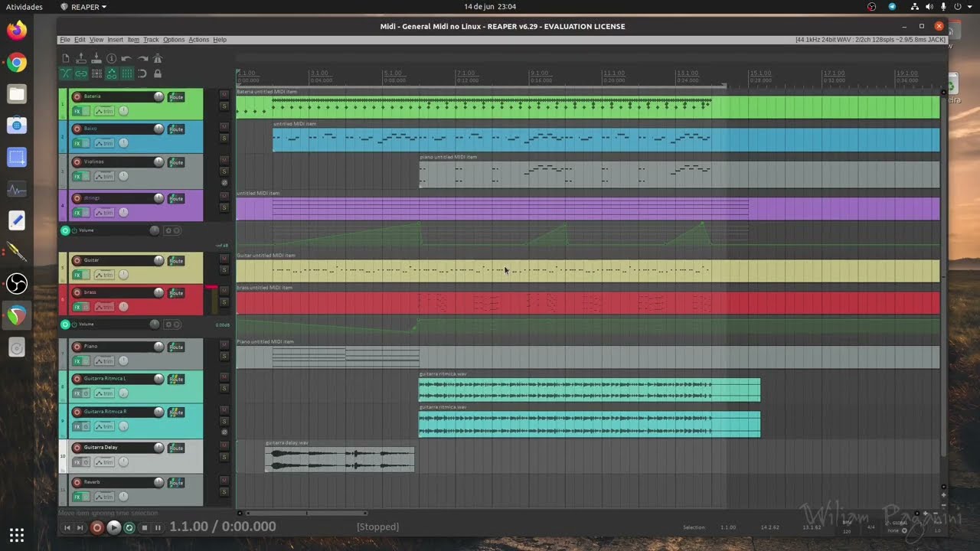Toggle auto-crossfade toolbar icon
Screen dimensions: 980x551
pos(66,73)
